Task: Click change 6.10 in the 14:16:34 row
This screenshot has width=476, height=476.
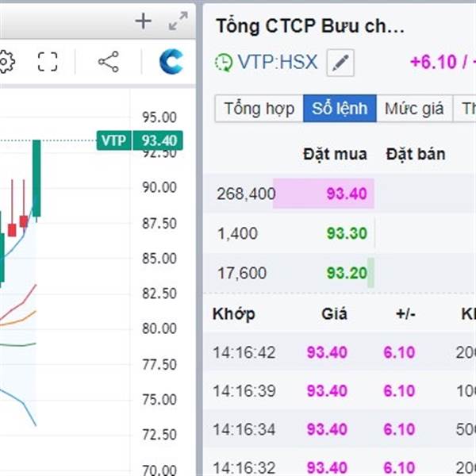Action: click(x=399, y=429)
